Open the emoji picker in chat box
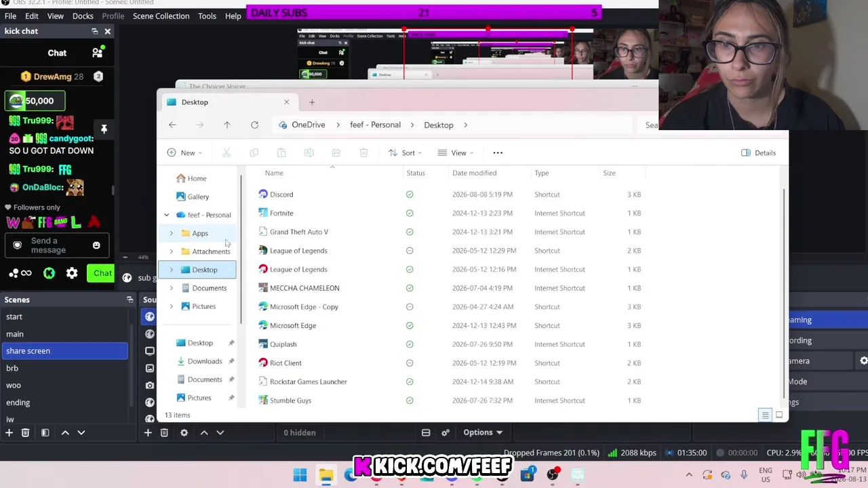Screen dimensions: 868x488 pos(96,245)
